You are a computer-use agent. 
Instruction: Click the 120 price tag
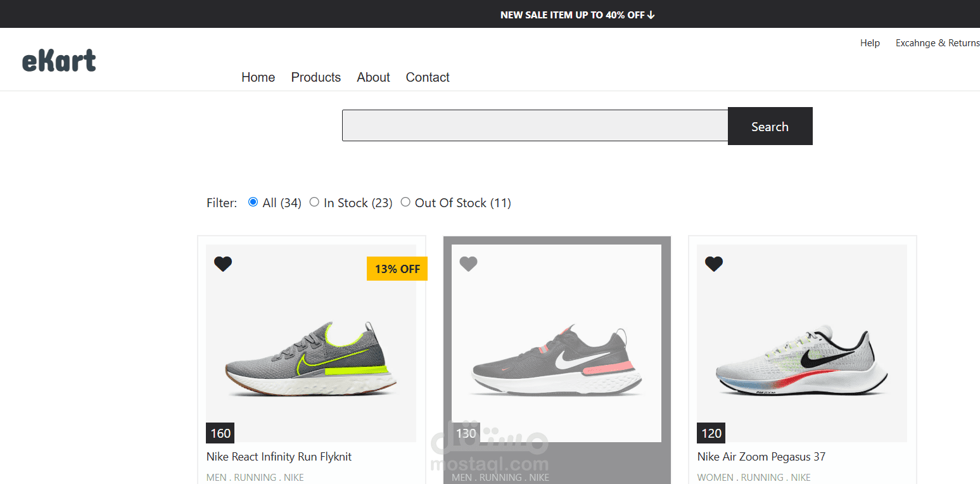tap(711, 433)
